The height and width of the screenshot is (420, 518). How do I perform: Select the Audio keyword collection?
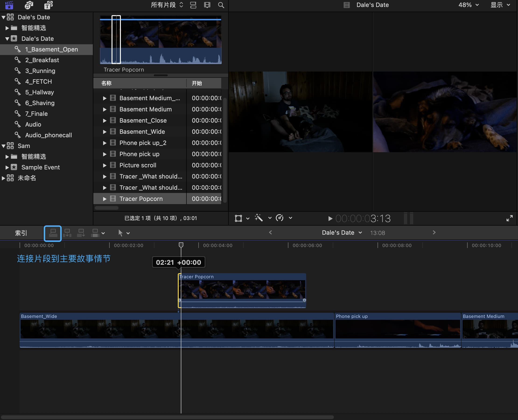[46, 124]
